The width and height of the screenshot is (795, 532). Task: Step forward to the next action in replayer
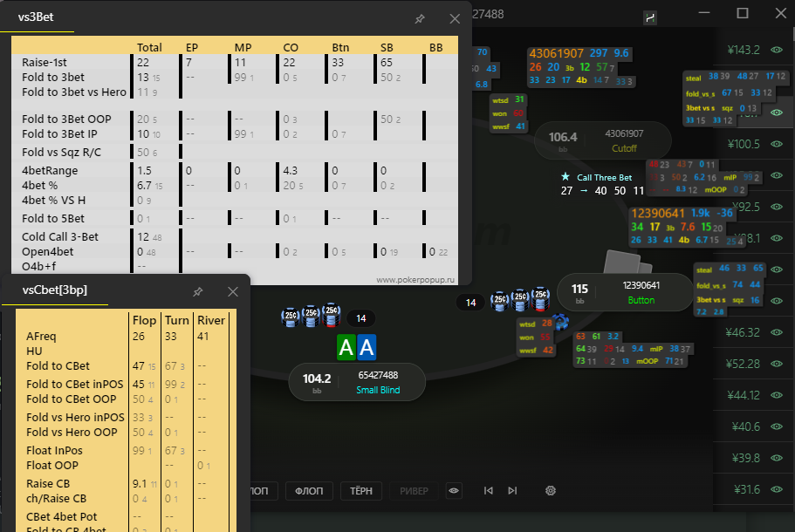click(512, 490)
